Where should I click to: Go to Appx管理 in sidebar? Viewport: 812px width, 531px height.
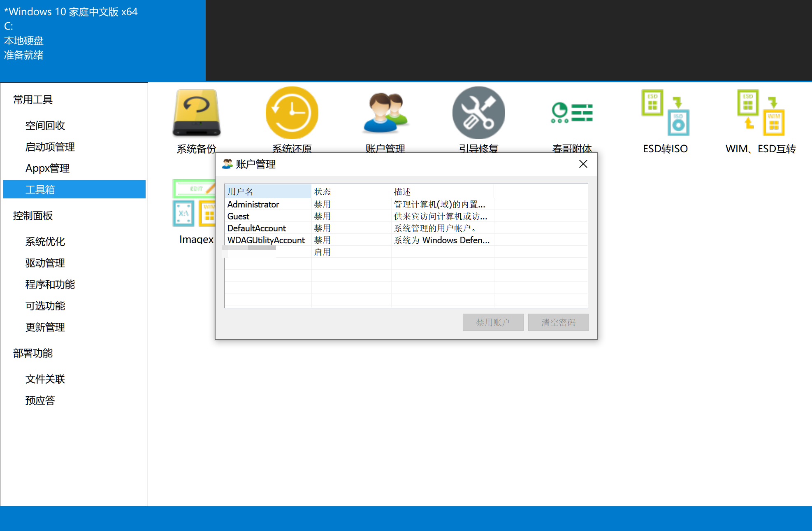tap(47, 168)
